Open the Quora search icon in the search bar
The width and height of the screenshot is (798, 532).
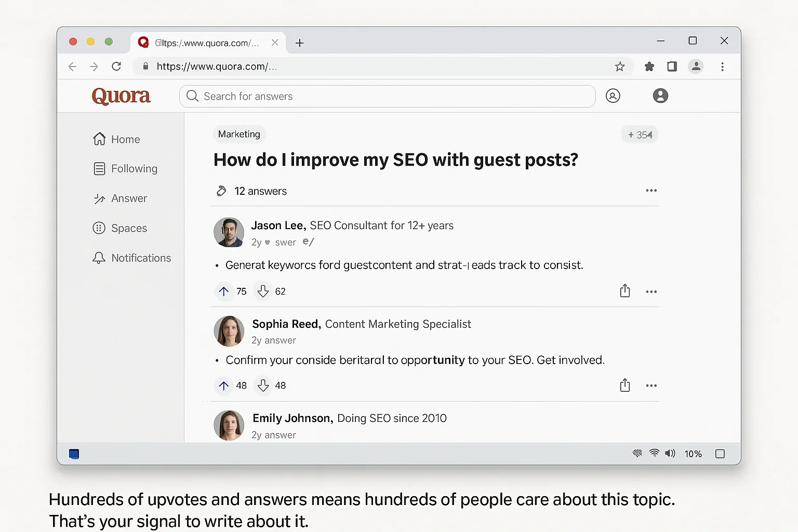[192, 96]
